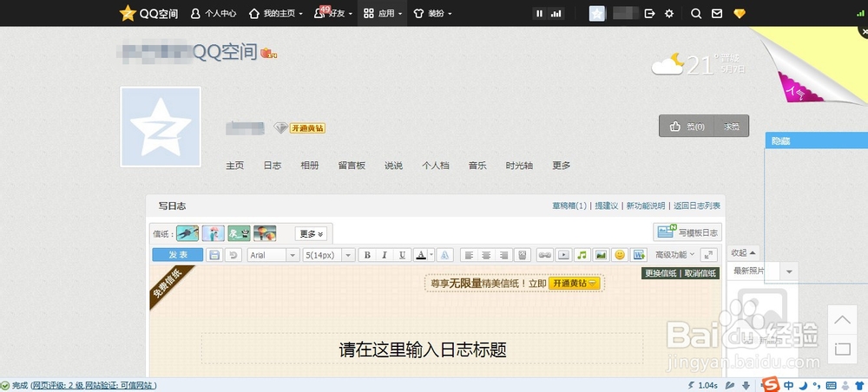Click the 提建议 link
This screenshot has height=392, width=868.
click(606, 206)
